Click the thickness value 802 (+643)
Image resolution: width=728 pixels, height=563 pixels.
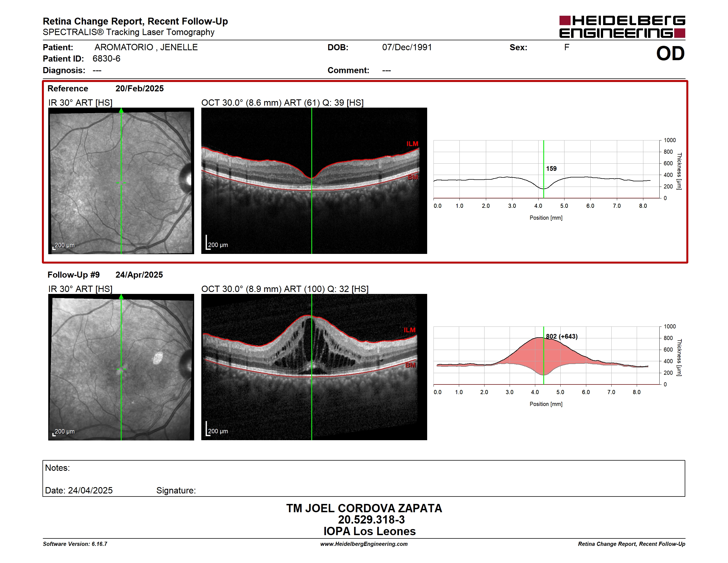pyautogui.click(x=562, y=336)
